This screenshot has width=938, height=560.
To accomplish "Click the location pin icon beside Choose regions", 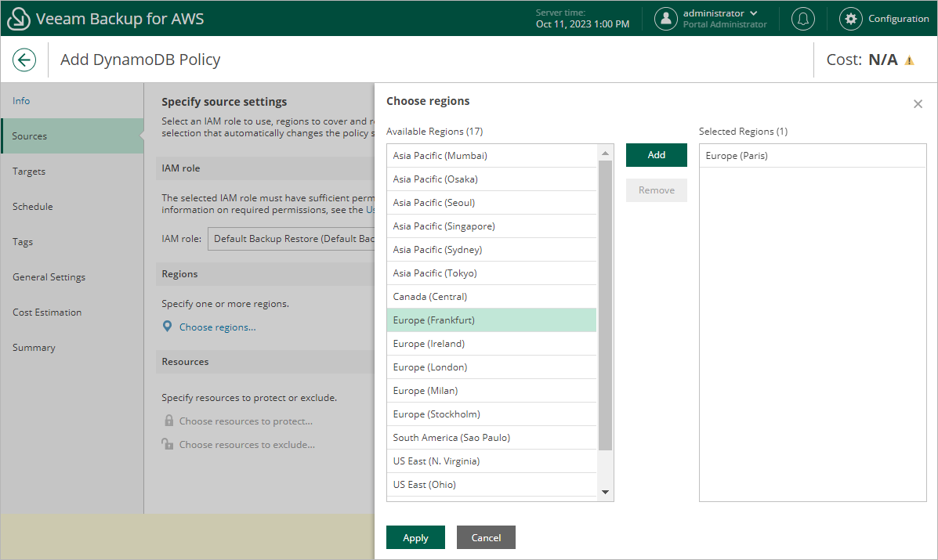I will (168, 327).
